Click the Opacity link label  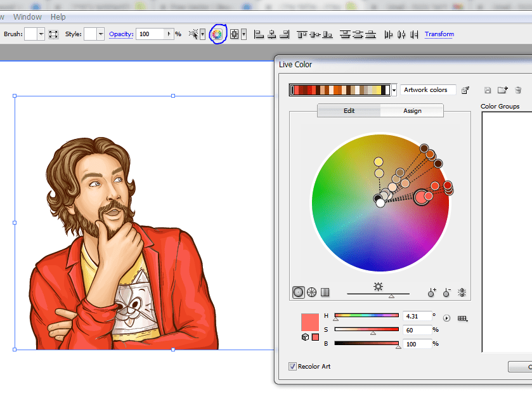click(120, 34)
